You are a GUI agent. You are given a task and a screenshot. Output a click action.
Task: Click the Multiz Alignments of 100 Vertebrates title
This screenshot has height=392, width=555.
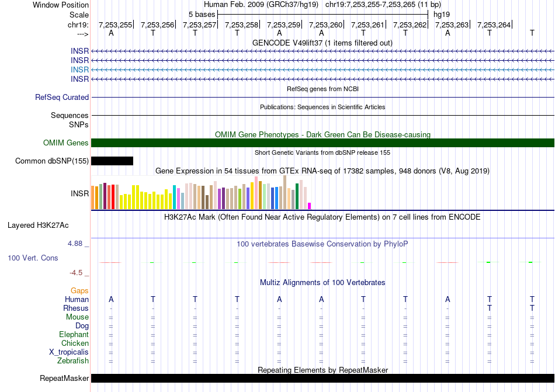[x=322, y=283]
